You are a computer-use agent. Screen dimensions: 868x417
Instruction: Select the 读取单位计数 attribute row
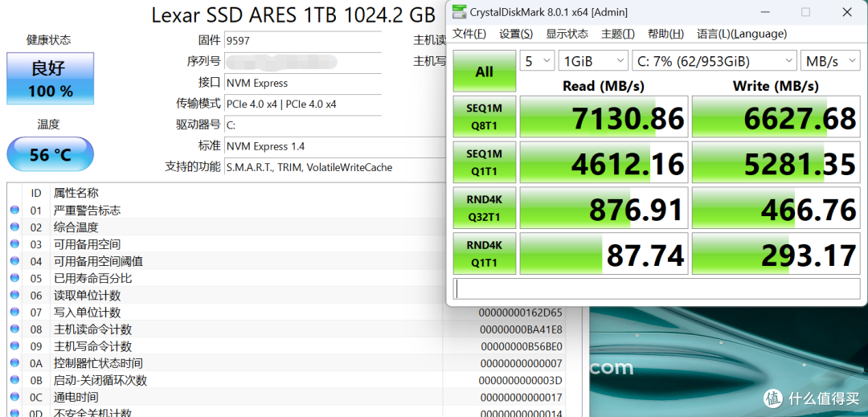(227, 296)
